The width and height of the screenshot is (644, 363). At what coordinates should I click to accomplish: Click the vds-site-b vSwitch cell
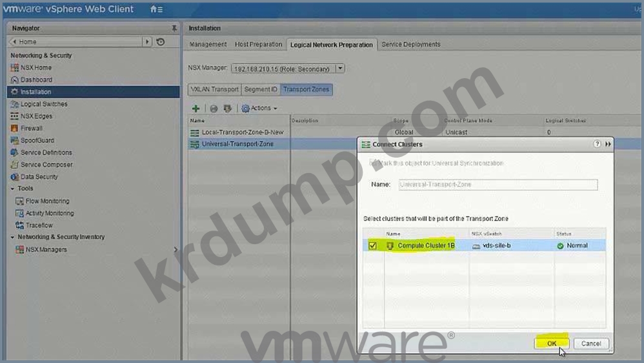pos(496,245)
